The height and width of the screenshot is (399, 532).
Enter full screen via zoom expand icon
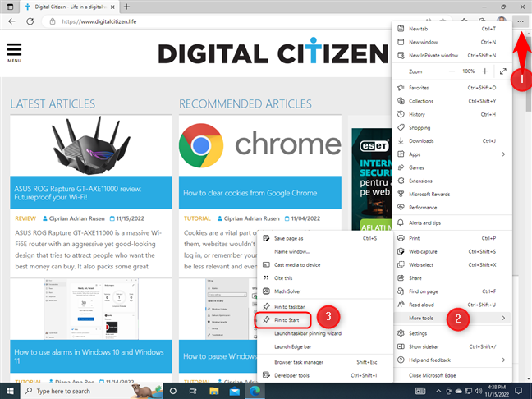point(502,71)
